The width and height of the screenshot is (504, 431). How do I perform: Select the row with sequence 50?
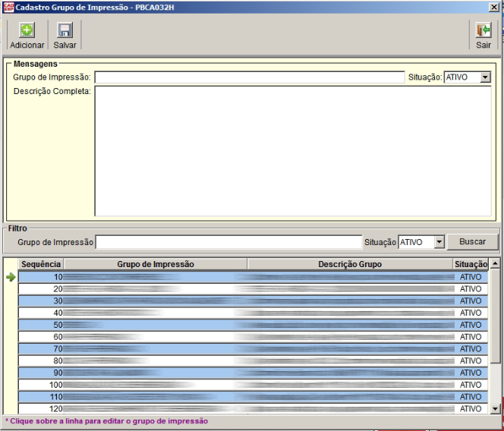coord(253,325)
